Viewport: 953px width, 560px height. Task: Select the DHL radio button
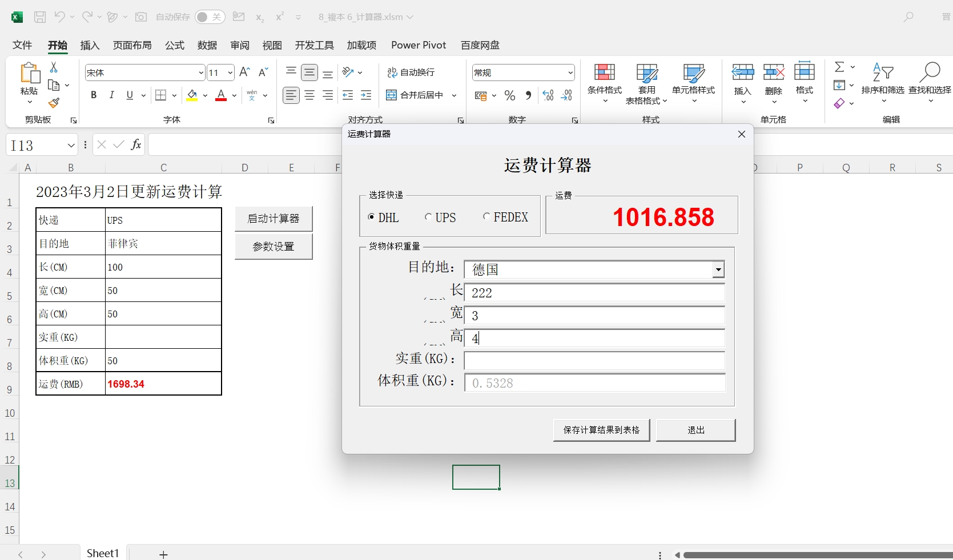click(372, 217)
